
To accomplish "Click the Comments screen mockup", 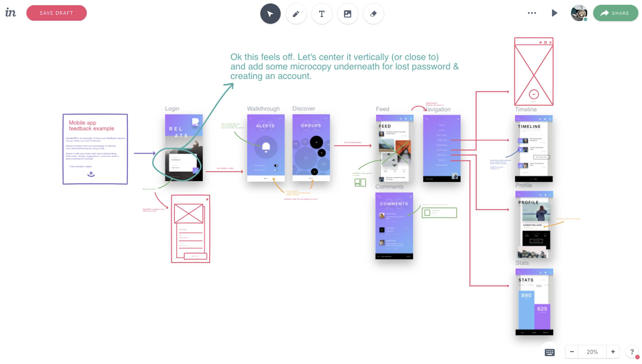I will [394, 225].
